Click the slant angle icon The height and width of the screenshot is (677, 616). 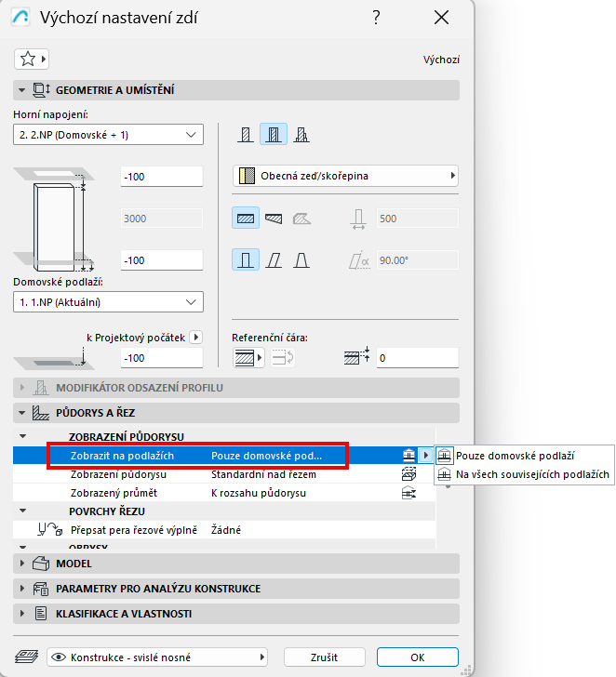tap(359, 260)
